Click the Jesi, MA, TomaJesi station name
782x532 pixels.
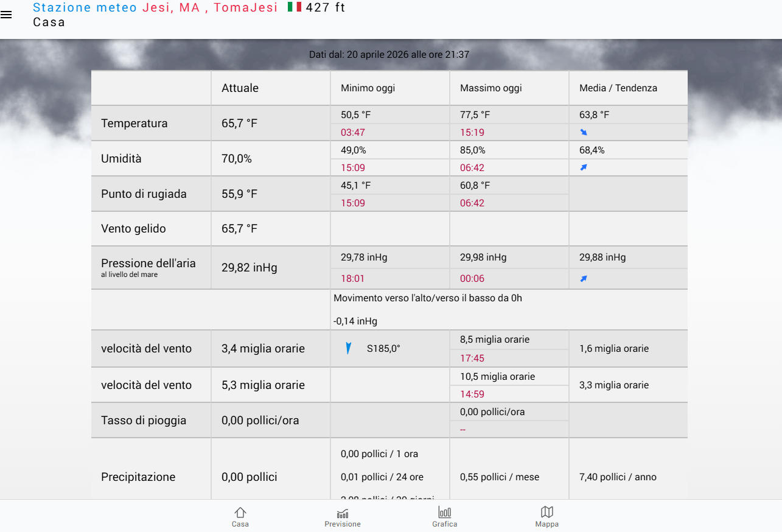pos(210,7)
